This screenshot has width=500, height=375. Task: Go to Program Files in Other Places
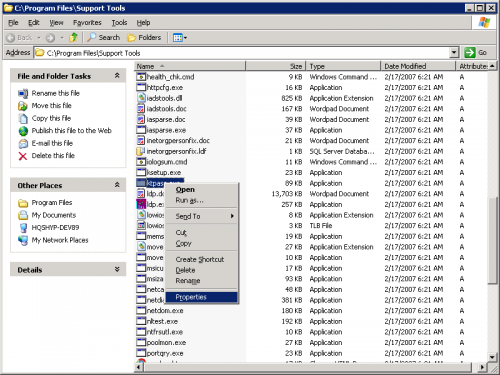coord(52,203)
